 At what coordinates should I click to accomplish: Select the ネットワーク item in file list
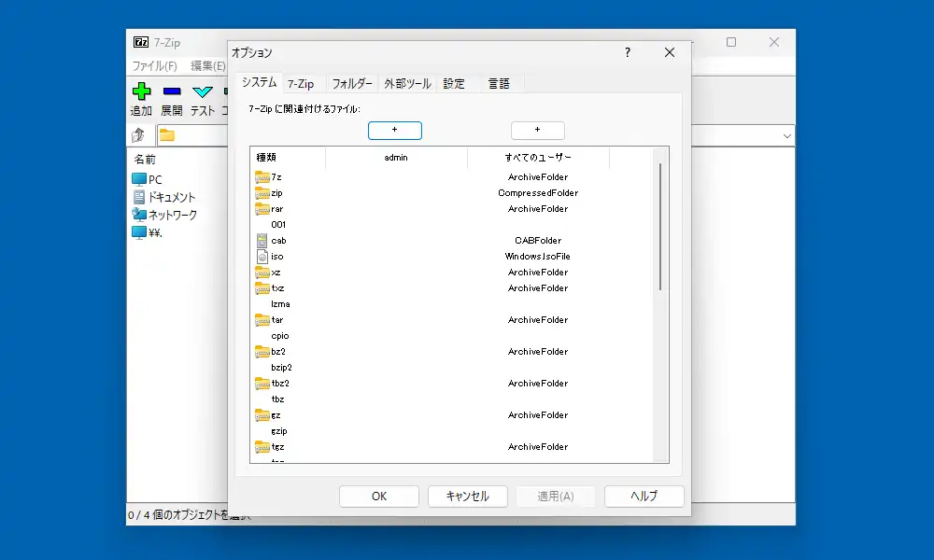tap(164, 215)
